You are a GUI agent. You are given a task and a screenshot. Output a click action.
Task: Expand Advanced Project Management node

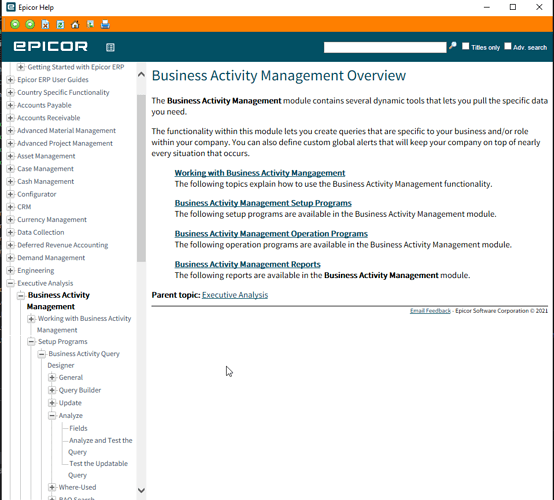(11, 143)
